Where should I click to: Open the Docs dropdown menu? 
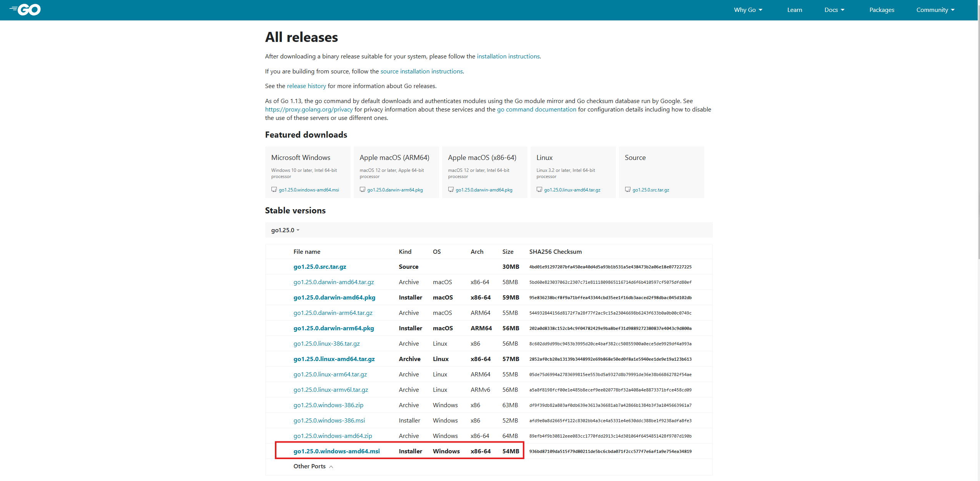pyautogui.click(x=834, y=10)
